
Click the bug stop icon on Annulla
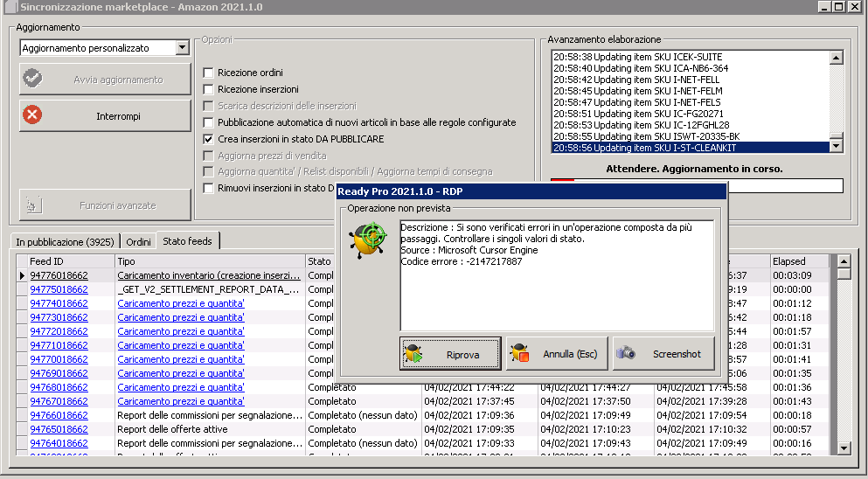[520, 354]
